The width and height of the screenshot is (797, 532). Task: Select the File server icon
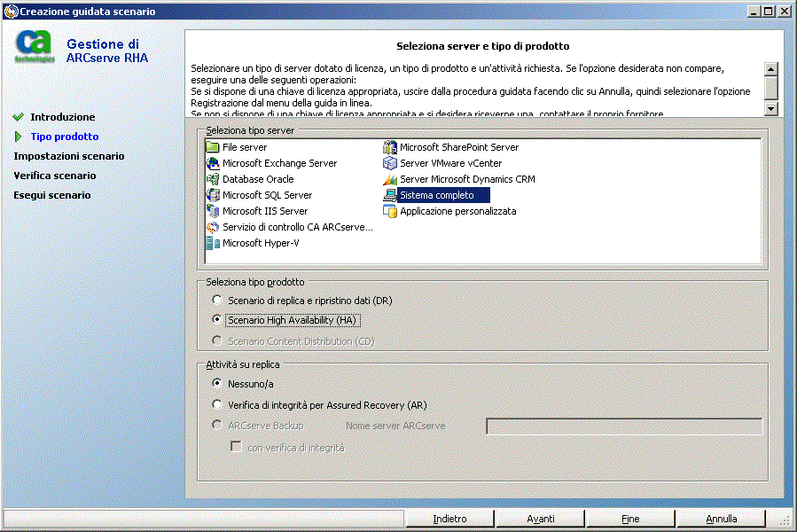[212, 147]
